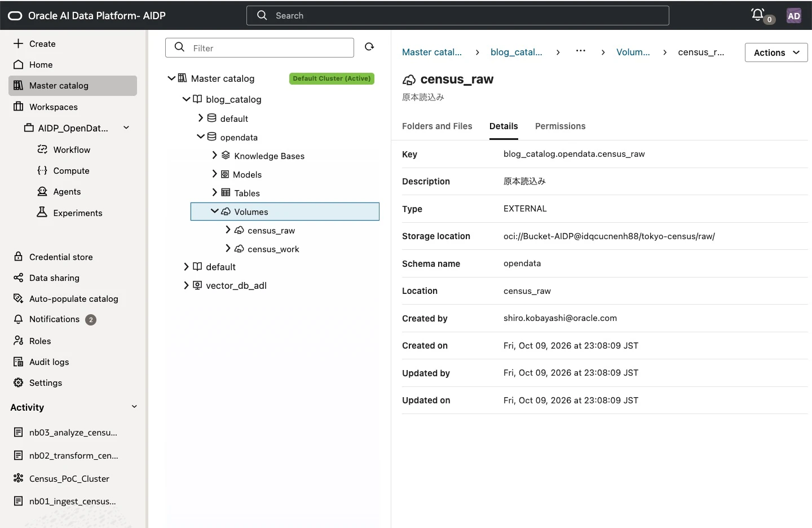This screenshot has height=528, width=812.
Task: Click the refresh catalog tree icon
Action: pyautogui.click(x=369, y=47)
